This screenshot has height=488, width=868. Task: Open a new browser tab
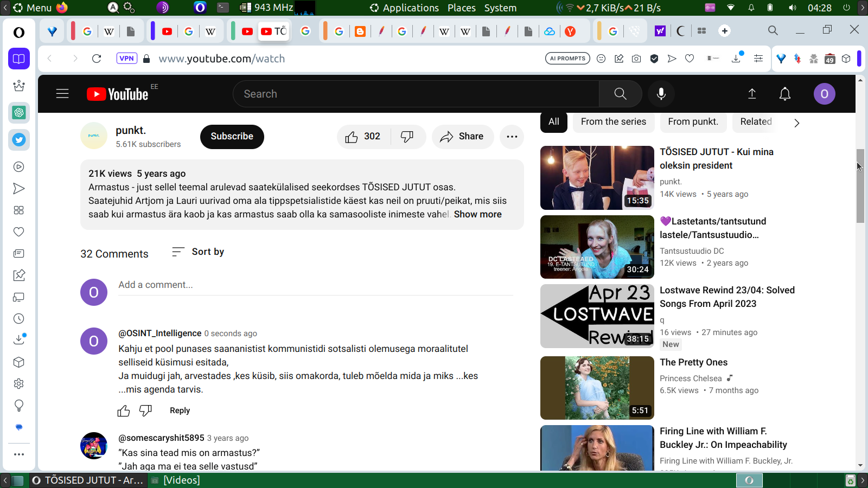pos(724,31)
